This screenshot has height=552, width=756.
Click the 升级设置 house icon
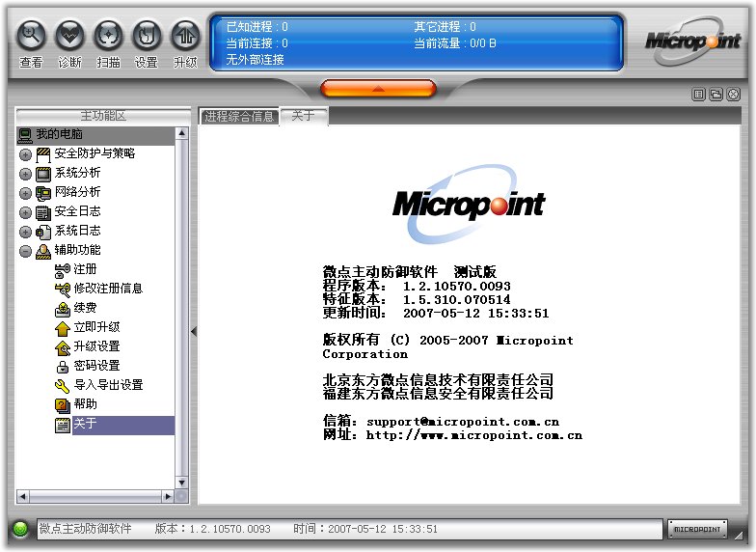63,347
